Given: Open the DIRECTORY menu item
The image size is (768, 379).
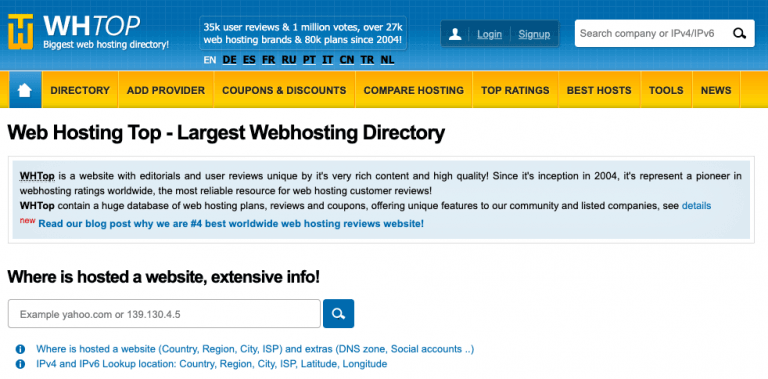Looking at the screenshot, I should [x=80, y=90].
